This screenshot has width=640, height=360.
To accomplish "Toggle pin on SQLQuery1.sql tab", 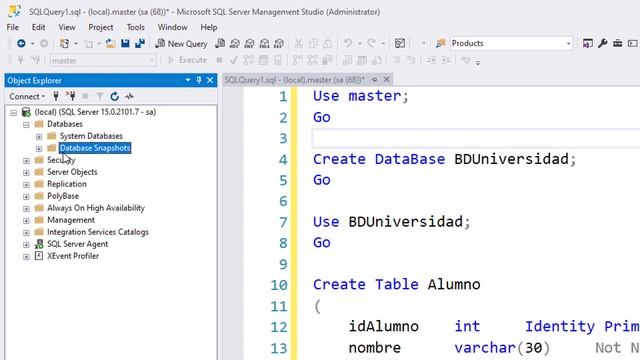I will tap(374, 80).
